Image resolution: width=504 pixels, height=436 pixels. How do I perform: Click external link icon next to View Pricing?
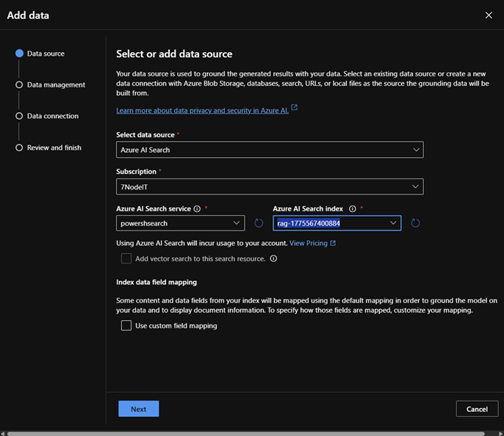[333, 243]
